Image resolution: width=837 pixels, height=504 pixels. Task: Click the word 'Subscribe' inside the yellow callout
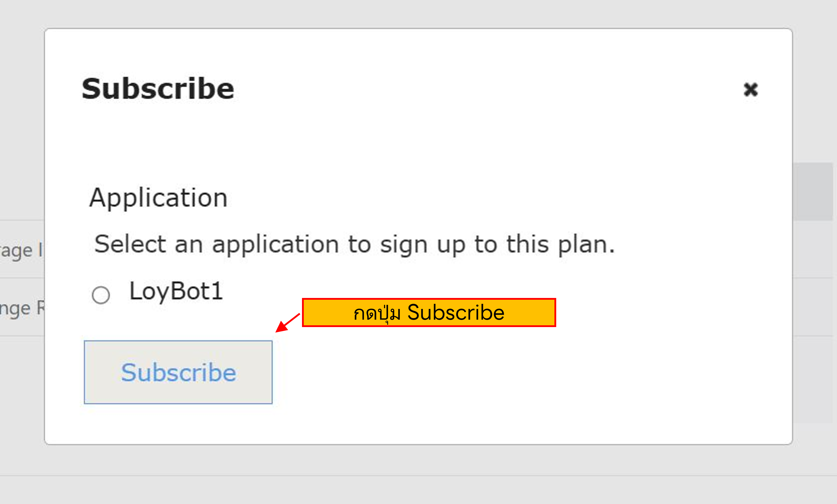456,313
